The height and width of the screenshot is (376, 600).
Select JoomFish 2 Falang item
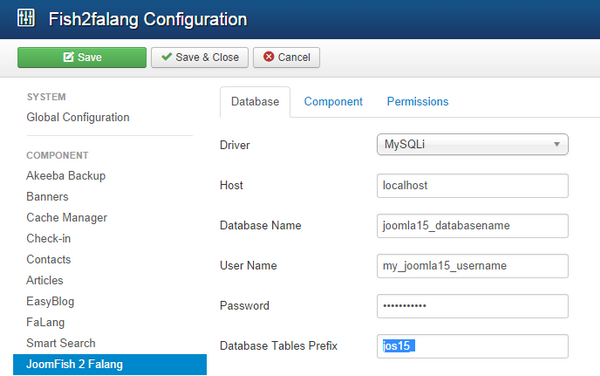pyautogui.click(x=110, y=365)
